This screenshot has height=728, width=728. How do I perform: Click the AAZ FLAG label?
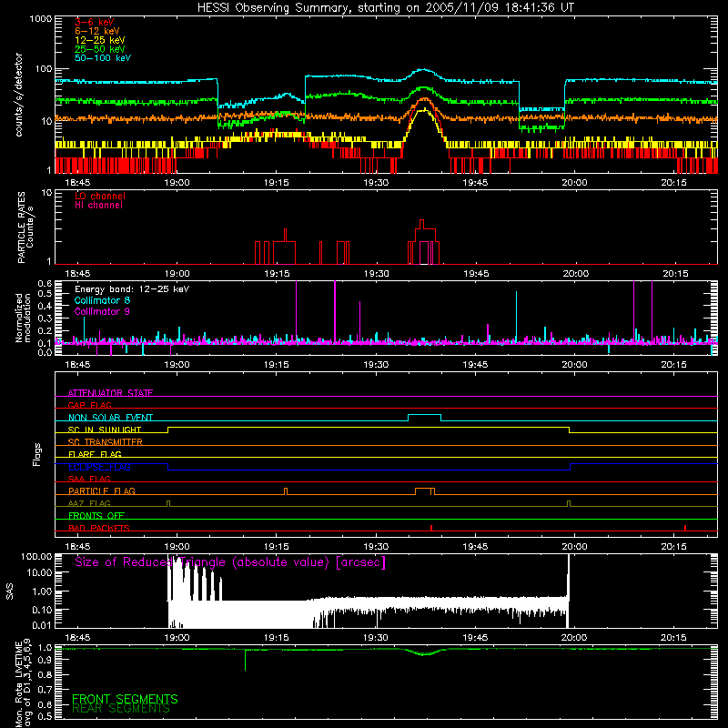click(x=89, y=503)
